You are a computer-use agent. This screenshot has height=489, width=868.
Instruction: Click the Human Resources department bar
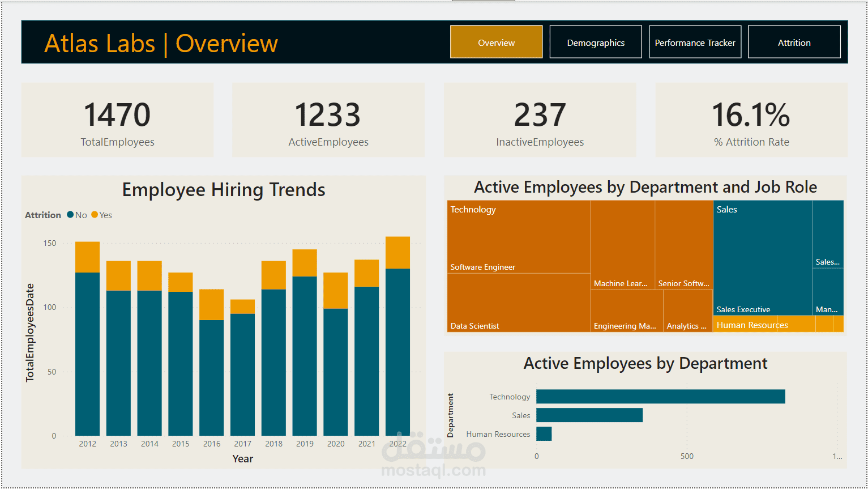[x=544, y=434]
